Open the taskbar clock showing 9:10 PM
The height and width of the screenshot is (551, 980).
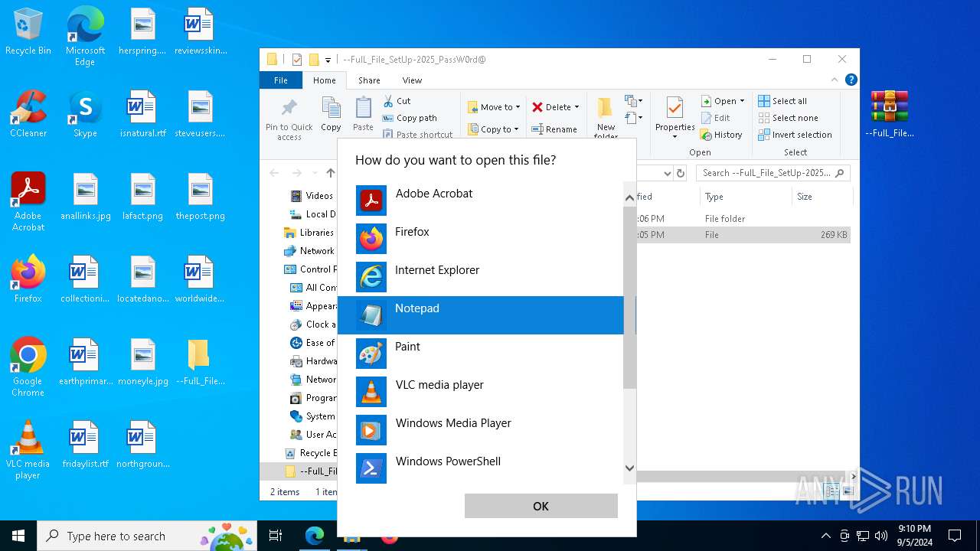[914, 535]
